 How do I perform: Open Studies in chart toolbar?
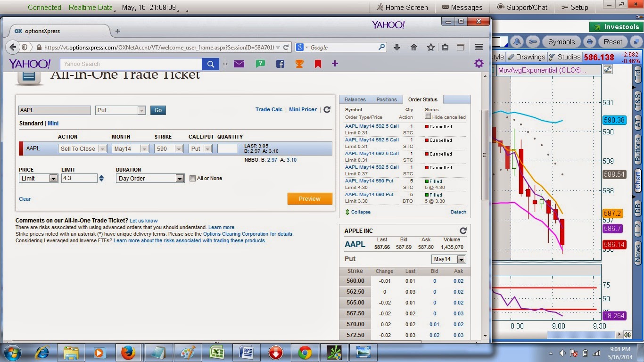tap(564, 57)
